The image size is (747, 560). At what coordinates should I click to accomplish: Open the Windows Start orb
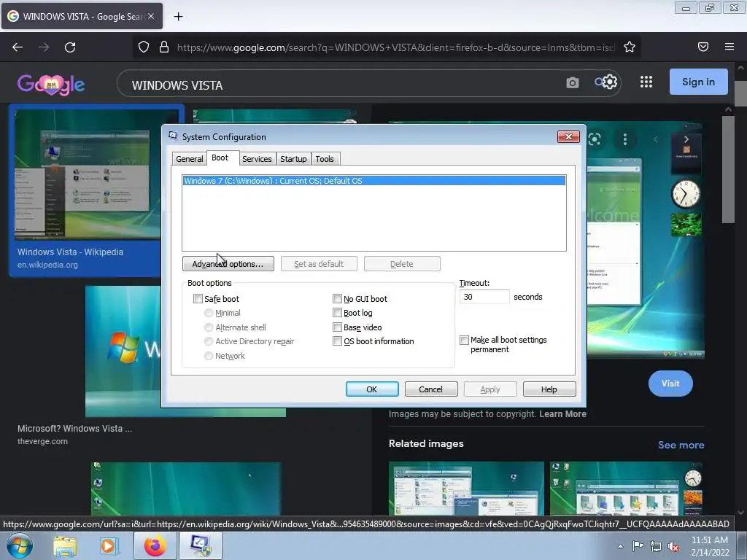point(19,545)
